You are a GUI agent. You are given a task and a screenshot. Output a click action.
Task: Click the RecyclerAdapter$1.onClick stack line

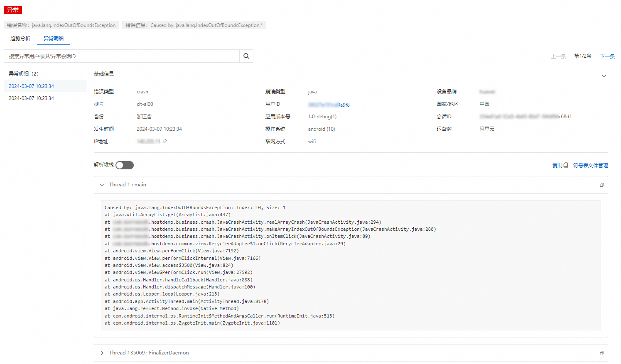coord(225,244)
